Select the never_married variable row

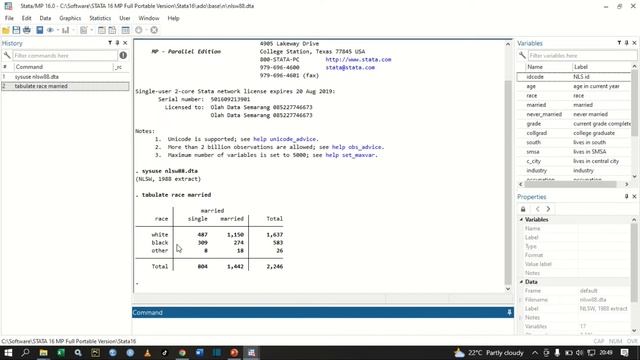click(x=573, y=114)
